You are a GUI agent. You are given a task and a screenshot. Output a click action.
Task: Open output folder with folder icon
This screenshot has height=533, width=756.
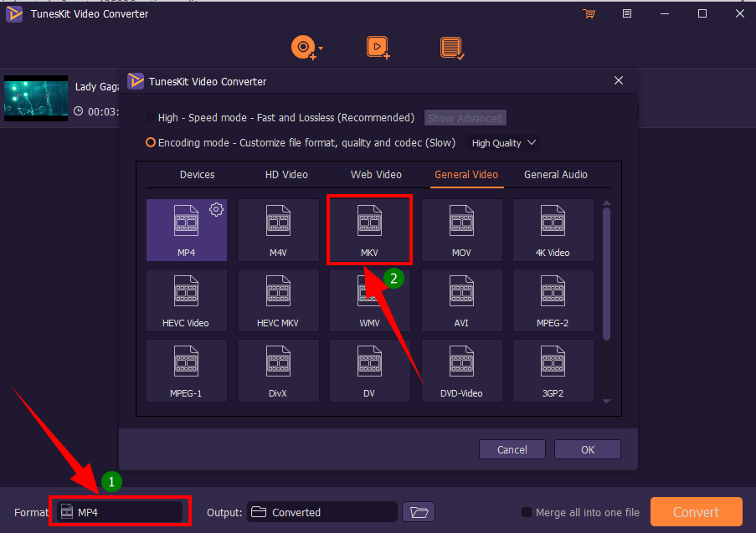click(x=418, y=511)
